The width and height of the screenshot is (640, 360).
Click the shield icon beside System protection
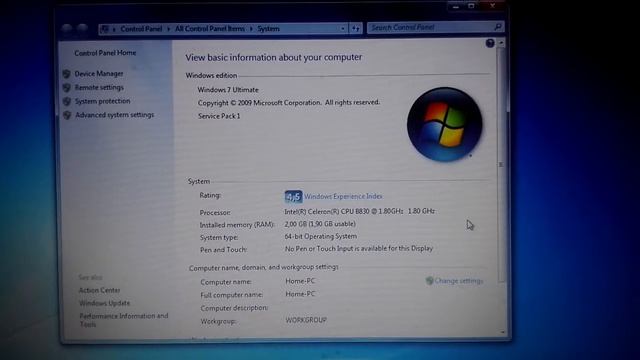tap(67, 101)
